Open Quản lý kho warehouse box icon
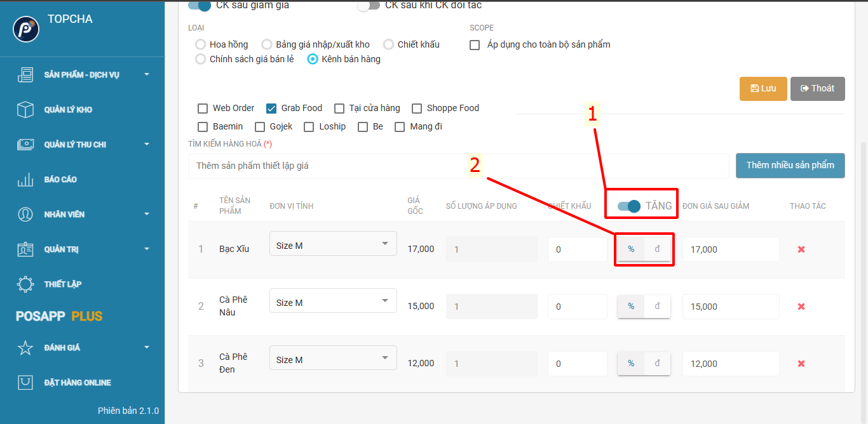This screenshot has height=424, width=868. pyautogui.click(x=25, y=110)
